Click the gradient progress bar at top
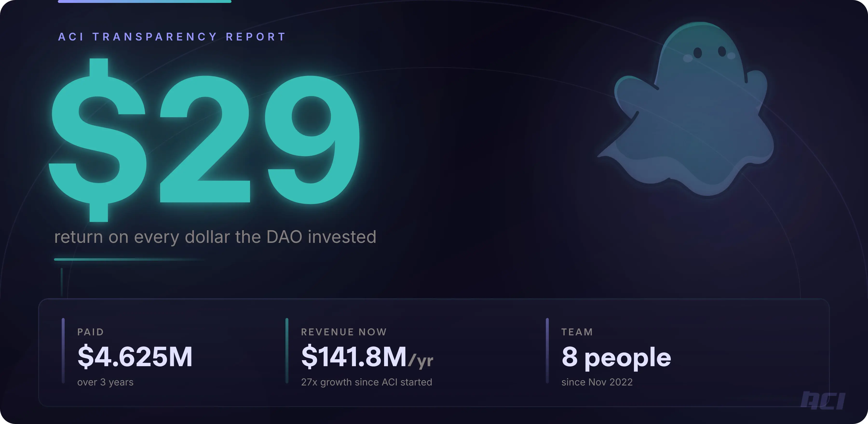 pyautogui.click(x=145, y=1)
